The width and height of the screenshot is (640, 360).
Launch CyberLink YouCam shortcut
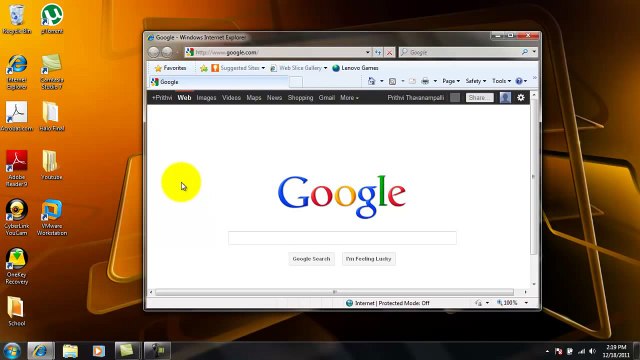[17, 217]
